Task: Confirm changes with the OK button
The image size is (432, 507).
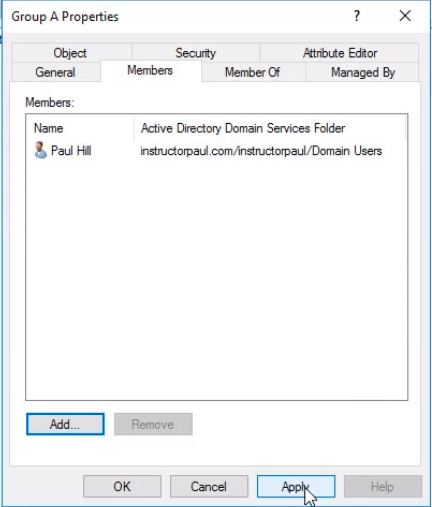Action: (122, 486)
